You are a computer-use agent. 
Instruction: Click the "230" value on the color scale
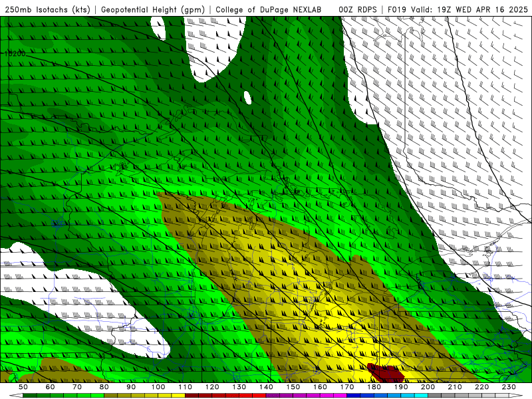(509, 387)
